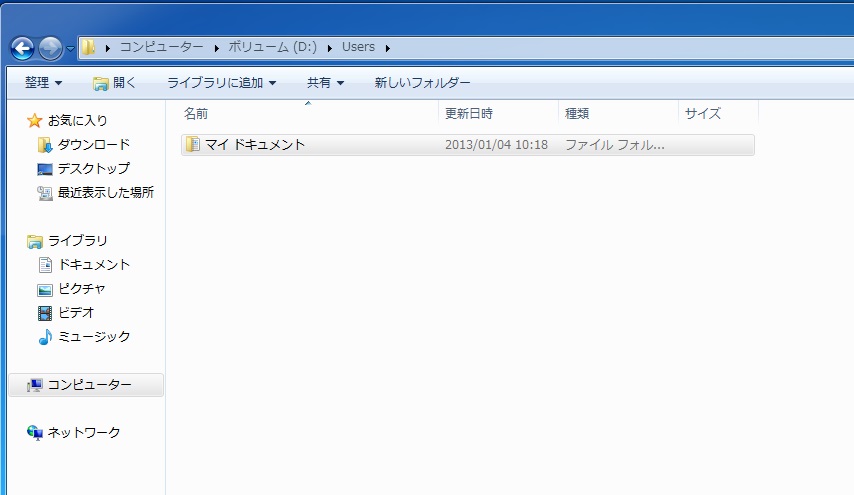Open the ピクチャ library
Viewport: 854px width, 495px height.
[81, 288]
